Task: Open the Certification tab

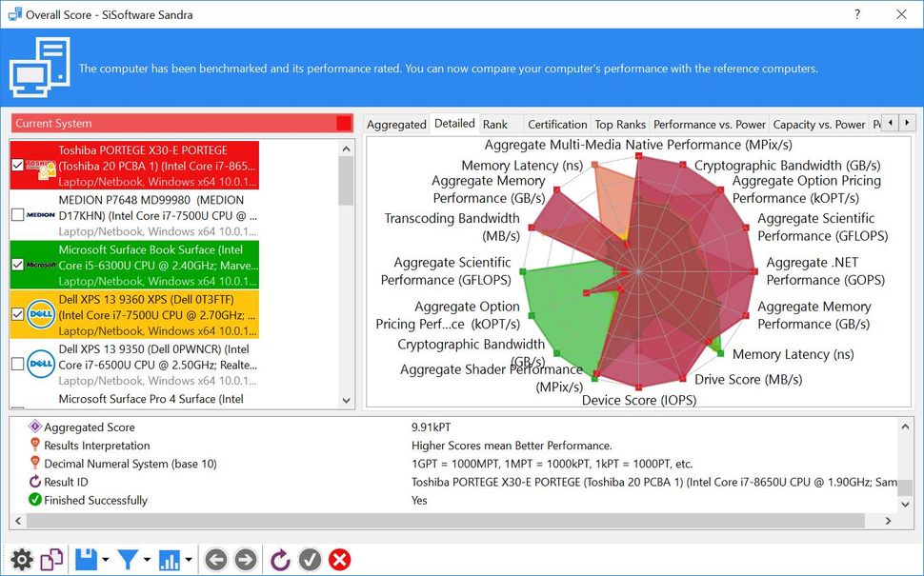Action: [557, 125]
